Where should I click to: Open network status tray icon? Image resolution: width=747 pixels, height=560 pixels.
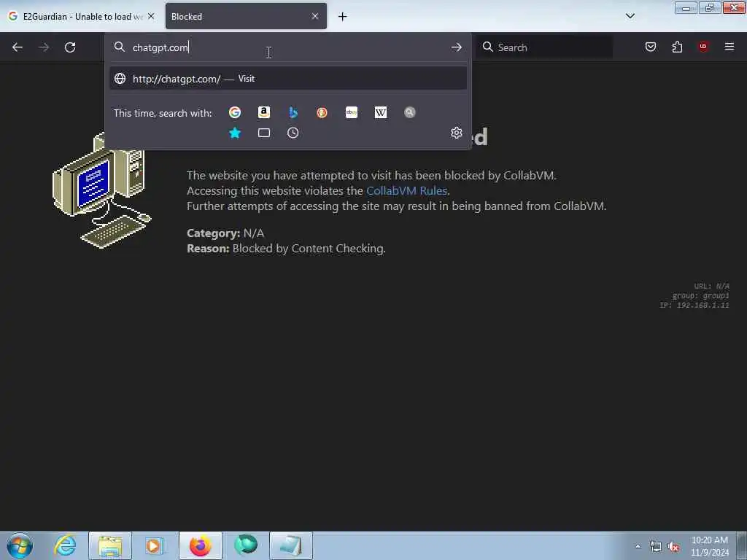point(656,547)
